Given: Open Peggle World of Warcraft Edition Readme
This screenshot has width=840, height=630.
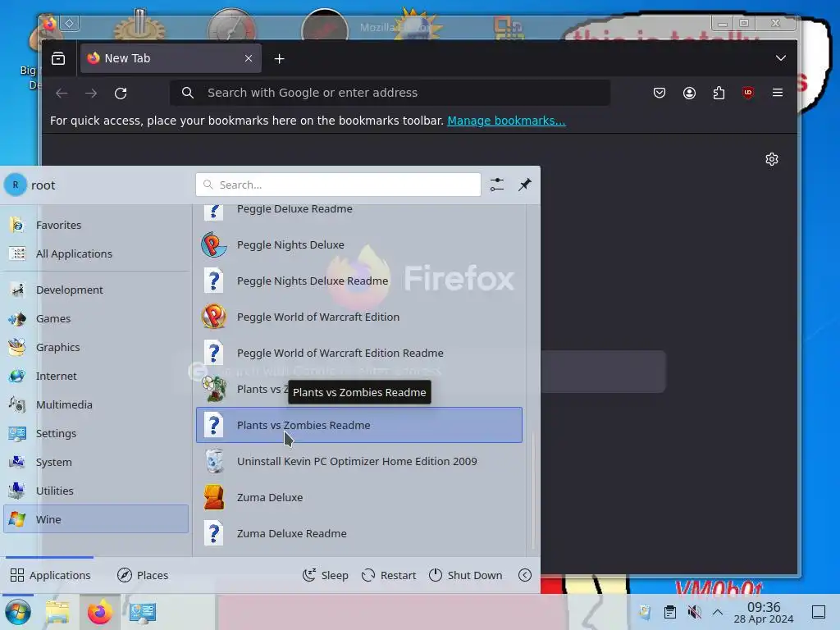Looking at the screenshot, I should point(359,353).
